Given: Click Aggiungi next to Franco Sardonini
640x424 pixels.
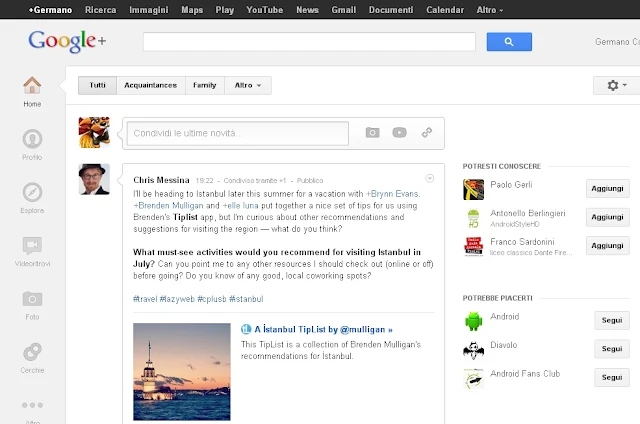Looking at the screenshot, I should tap(607, 246).
